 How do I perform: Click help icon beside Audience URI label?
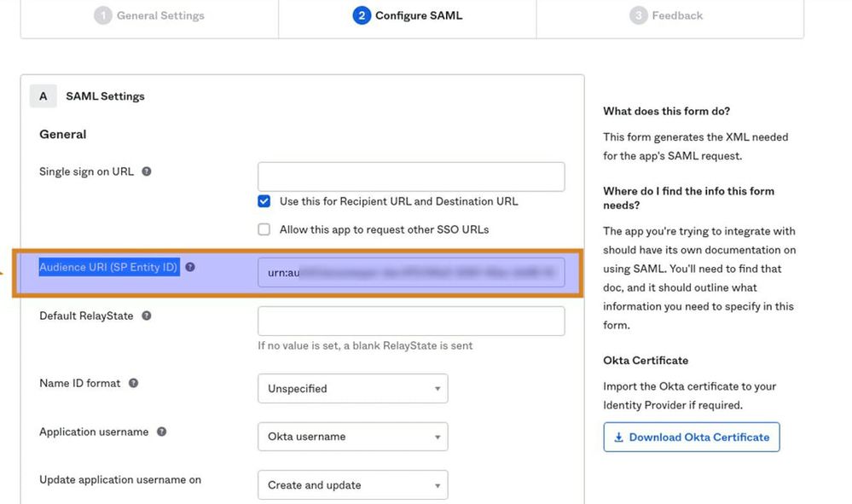(x=190, y=267)
